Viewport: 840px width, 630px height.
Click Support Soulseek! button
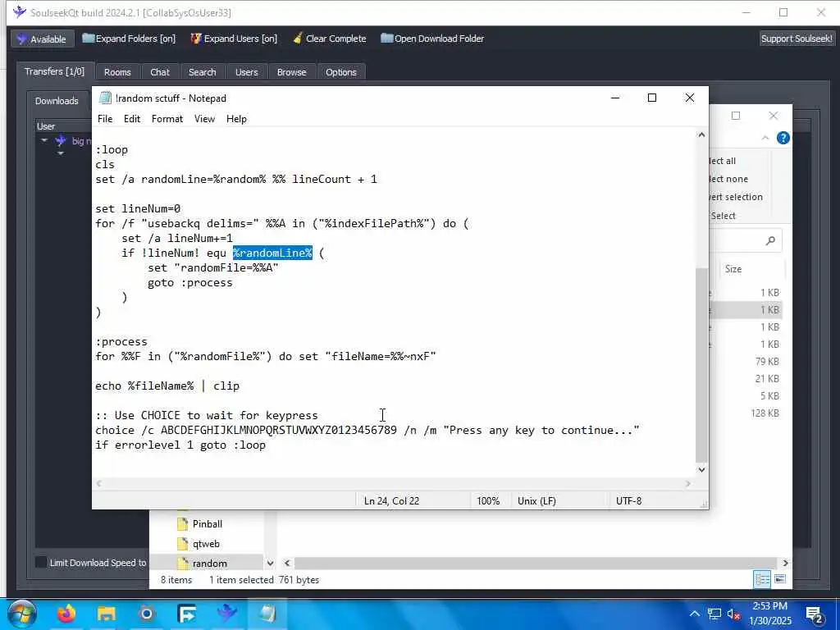coord(797,39)
